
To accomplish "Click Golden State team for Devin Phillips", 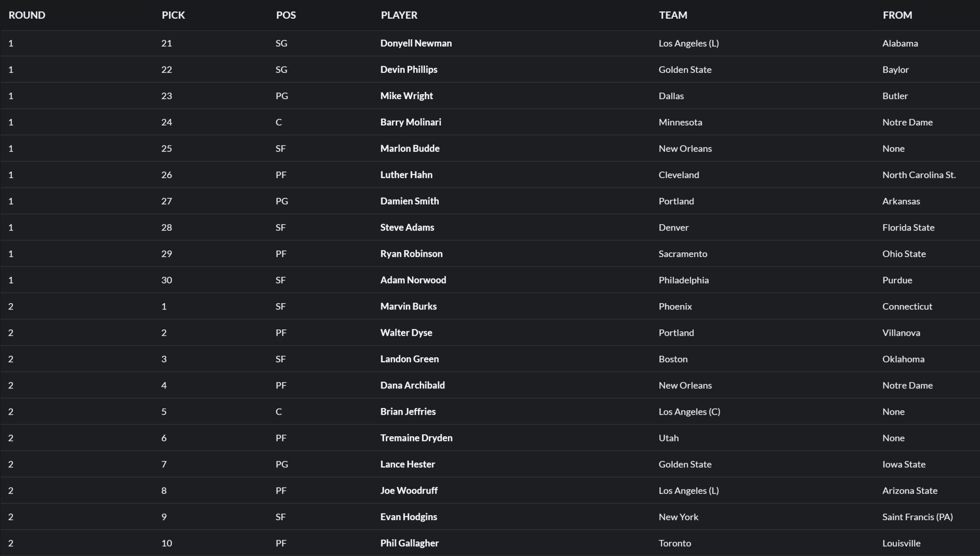I will click(x=685, y=69).
